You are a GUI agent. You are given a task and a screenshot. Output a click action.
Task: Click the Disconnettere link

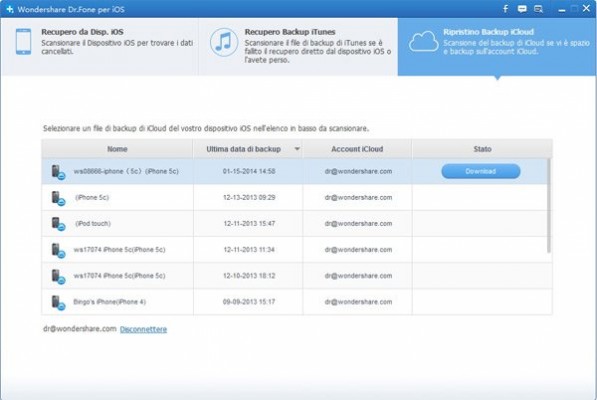(144, 329)
